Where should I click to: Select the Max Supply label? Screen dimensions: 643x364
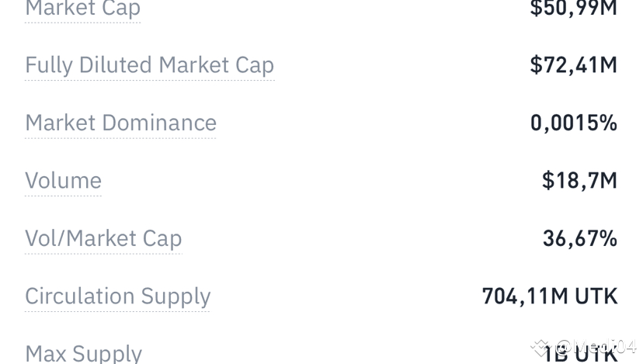pos(84,353)
